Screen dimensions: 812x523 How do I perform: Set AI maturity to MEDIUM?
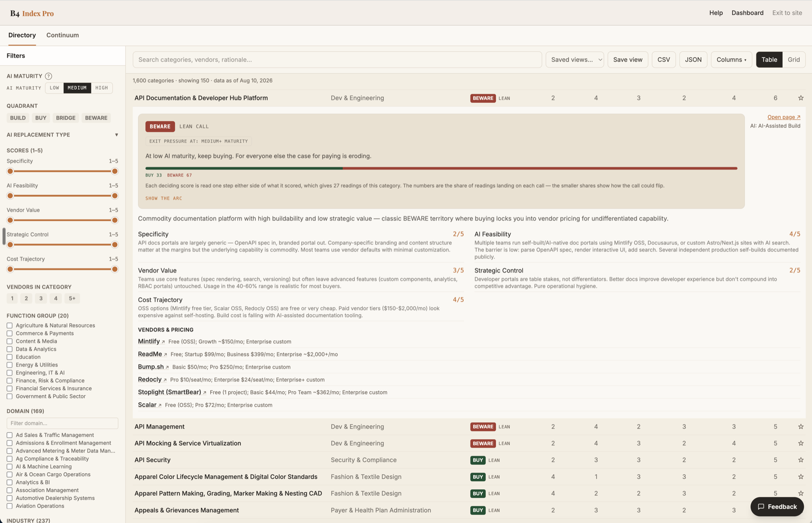click(x=77, y=88)
